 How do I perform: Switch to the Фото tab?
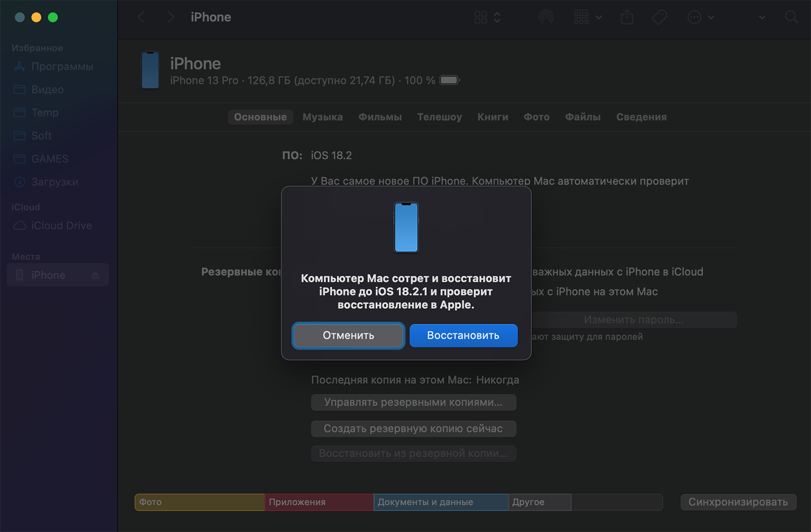pos(537,117)
